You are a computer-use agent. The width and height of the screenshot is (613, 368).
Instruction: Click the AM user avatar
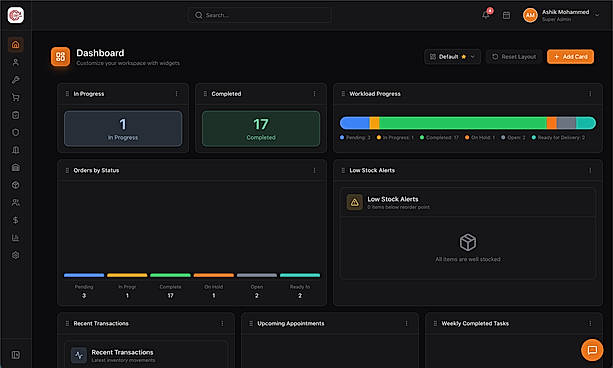pos(530,15)
